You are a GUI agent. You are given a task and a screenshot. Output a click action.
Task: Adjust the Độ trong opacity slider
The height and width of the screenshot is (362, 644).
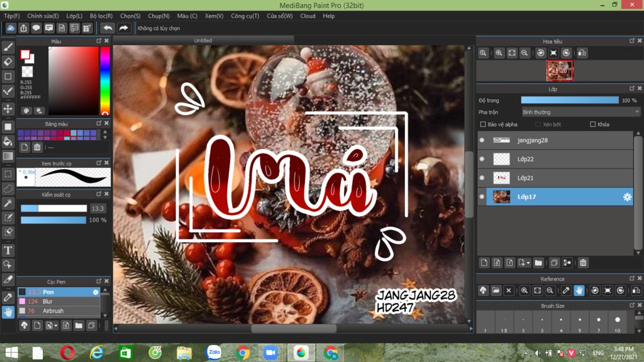click(570, 100)
